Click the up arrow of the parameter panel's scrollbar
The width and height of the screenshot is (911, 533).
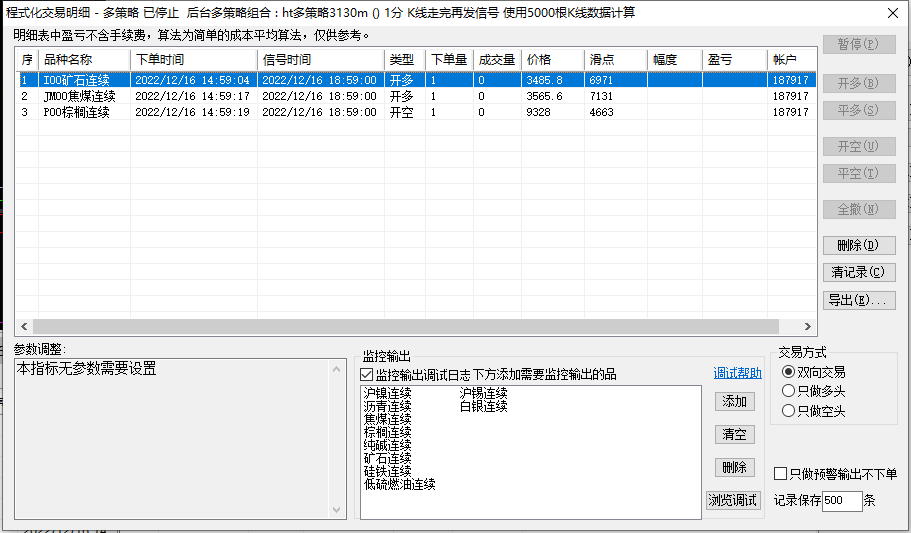coord(336,369)
